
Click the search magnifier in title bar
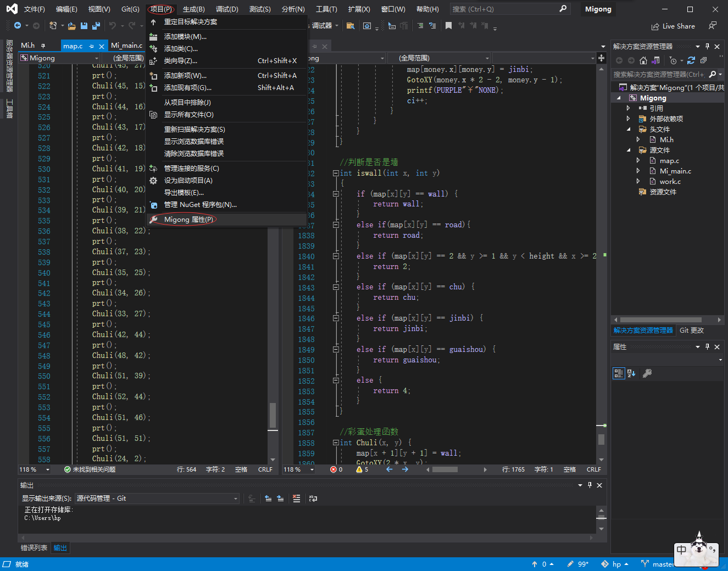[563, 9]
